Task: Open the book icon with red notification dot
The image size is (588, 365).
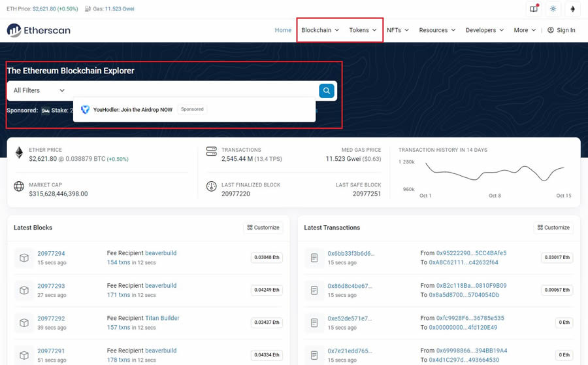Action: point(534,9)
